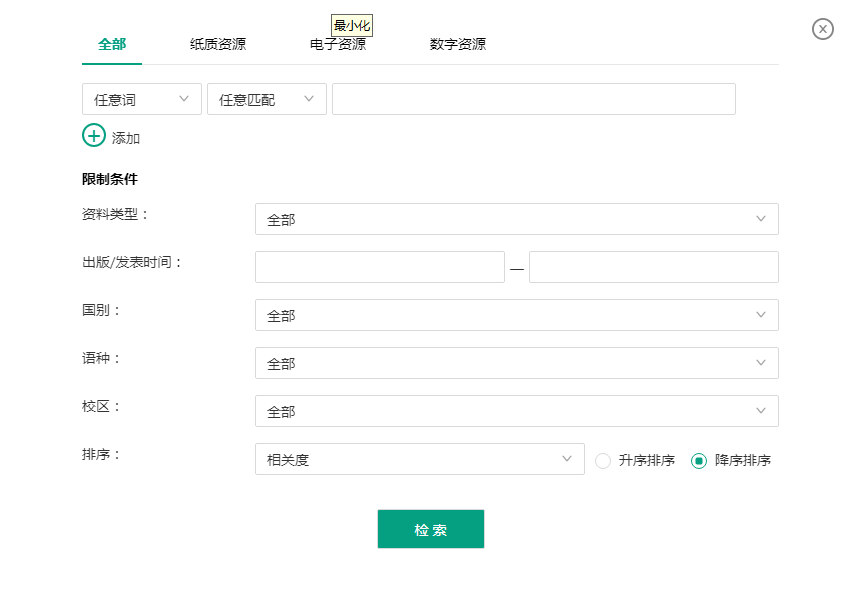Expand the 语种 dropdown
The height and width of the screenshot is (591, 861).
pyautogui.click(x=517, y=363)
